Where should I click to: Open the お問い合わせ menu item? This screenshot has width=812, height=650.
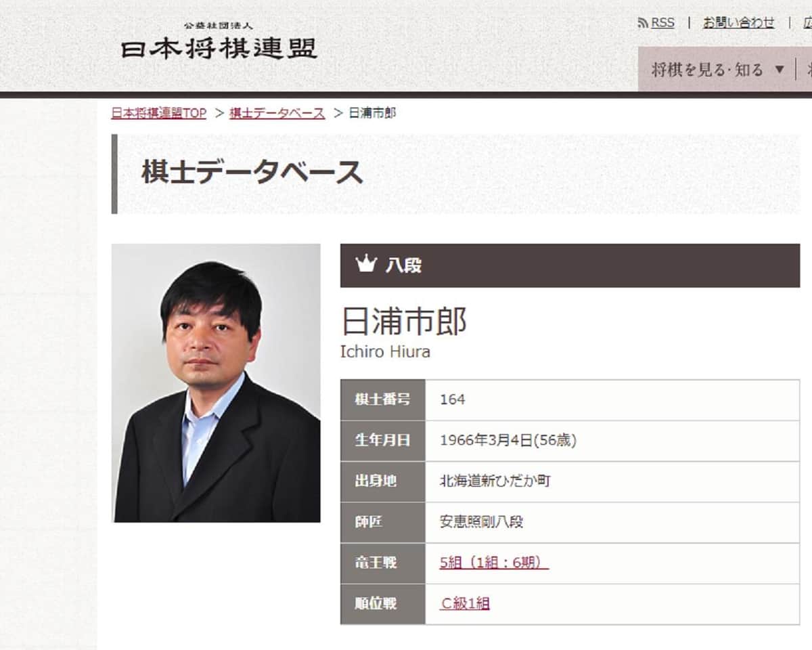click(738, 22)
